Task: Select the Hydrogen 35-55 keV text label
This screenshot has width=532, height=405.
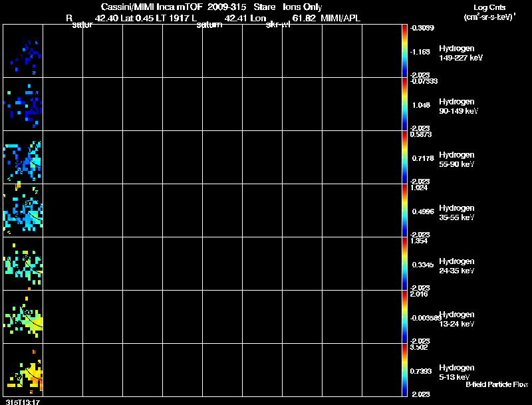Action: (x=457, y=213)
